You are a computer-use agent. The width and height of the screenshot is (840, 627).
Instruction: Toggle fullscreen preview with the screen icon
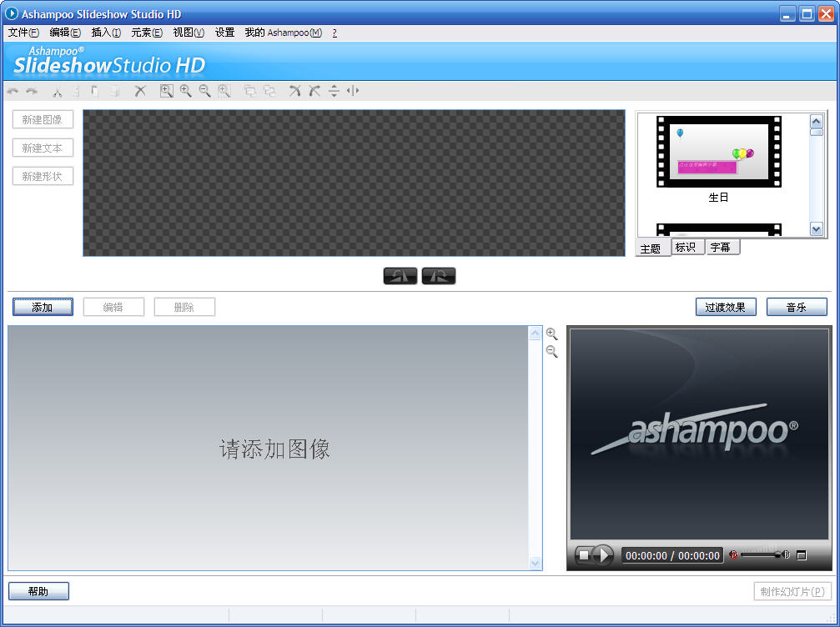tap(802, 554)
